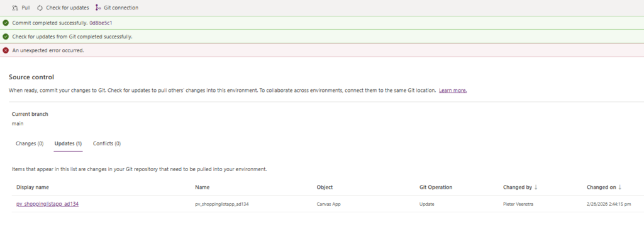
Task: Click the Pull icon in toolbar
Action: pyautogui.click(x=15, y=8)
